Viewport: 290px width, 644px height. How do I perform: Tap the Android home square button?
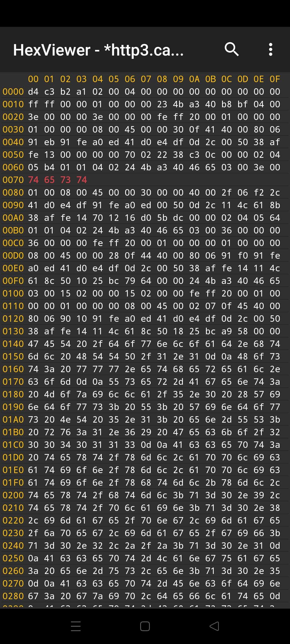pos(145,626)
